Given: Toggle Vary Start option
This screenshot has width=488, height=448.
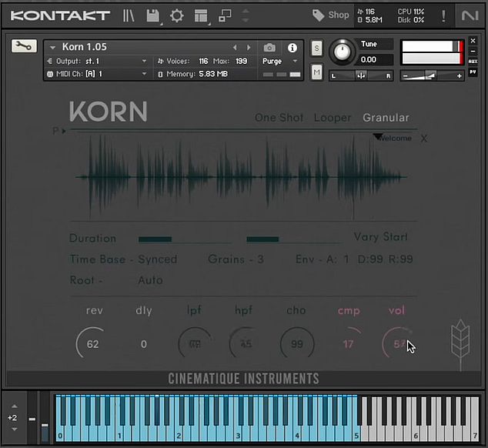Looking at the screenshot, I should 380,237.
